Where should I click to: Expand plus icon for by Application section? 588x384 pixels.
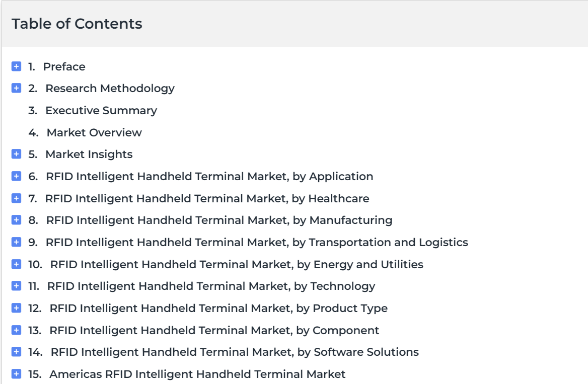tap(16, 176)
